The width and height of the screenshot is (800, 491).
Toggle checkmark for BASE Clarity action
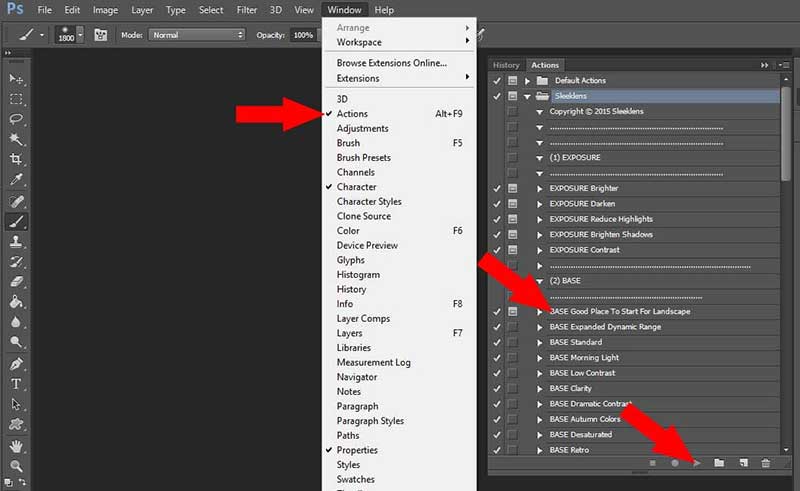(x=496, y=388)
